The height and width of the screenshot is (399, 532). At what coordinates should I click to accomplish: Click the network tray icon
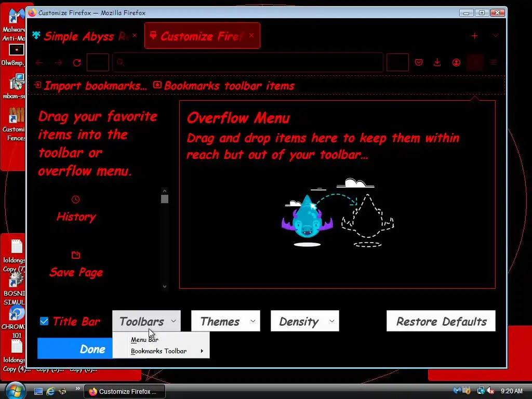481,391
